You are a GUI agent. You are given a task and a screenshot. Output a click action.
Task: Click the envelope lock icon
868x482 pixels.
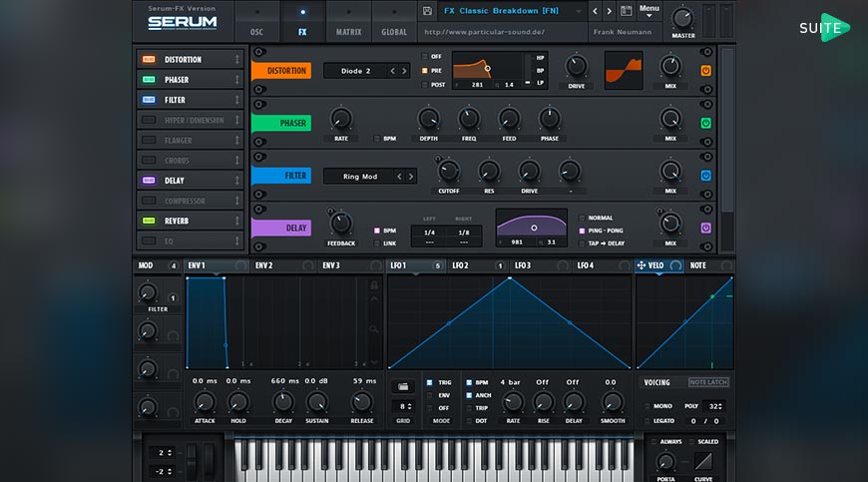pos(374,286)
